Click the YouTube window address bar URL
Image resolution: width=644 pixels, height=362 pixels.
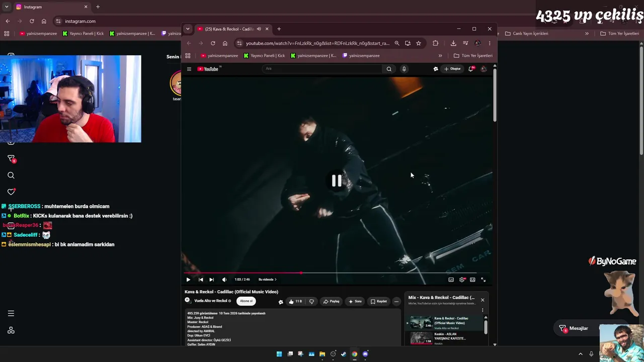[317, 43]
